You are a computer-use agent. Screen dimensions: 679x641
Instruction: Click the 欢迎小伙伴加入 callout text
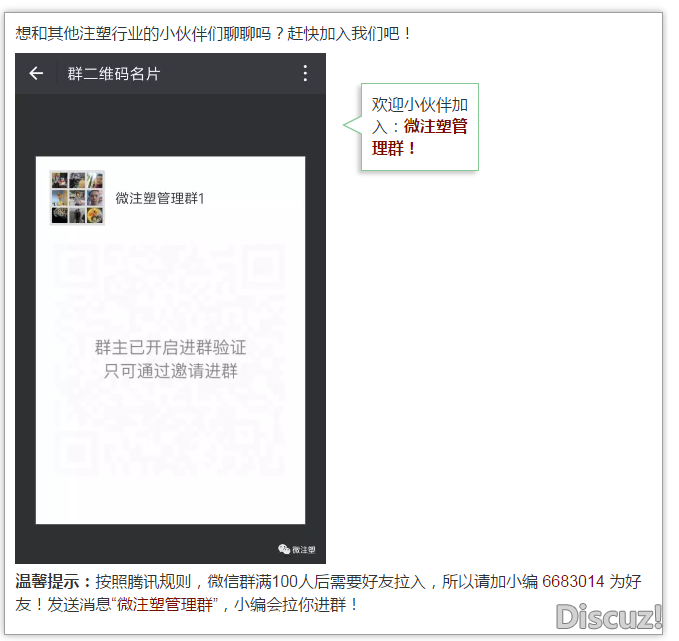(419, 115)
